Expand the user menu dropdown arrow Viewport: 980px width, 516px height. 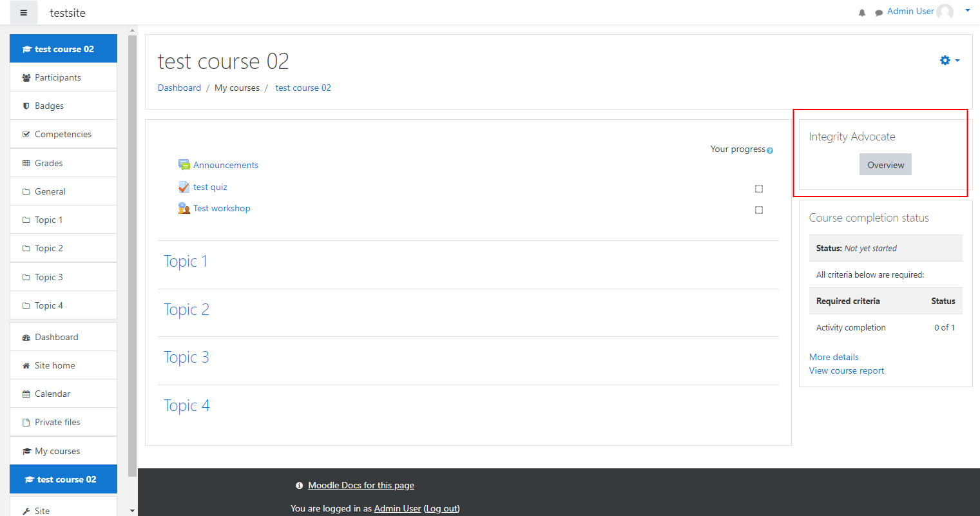tap(968, 10)
